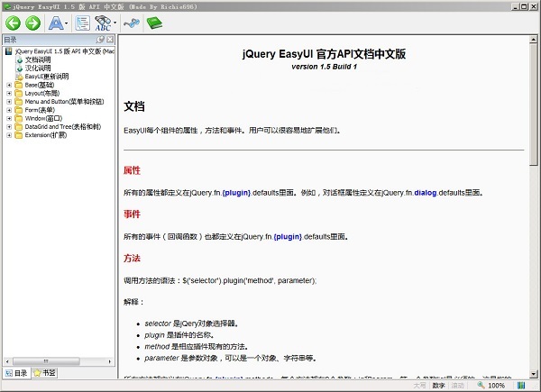Close the jQuery EasyUI window

tap(532, 6)
